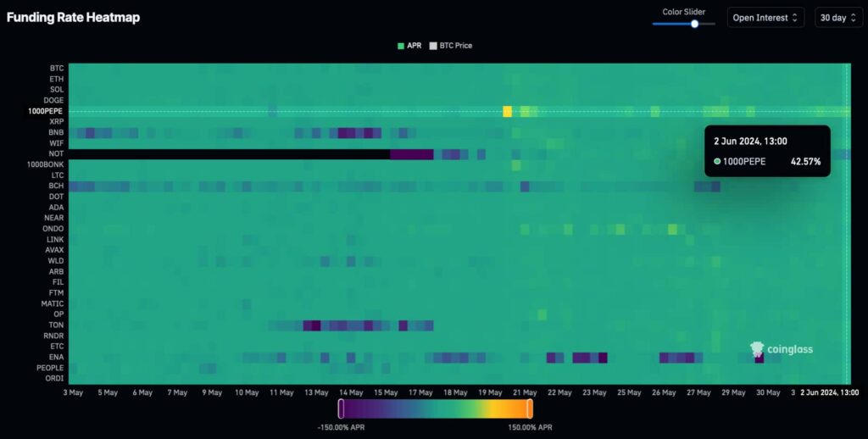The height and width of the screenshot is (439, 868).
Task: Select the NOT row label
Action: point(56,153)
